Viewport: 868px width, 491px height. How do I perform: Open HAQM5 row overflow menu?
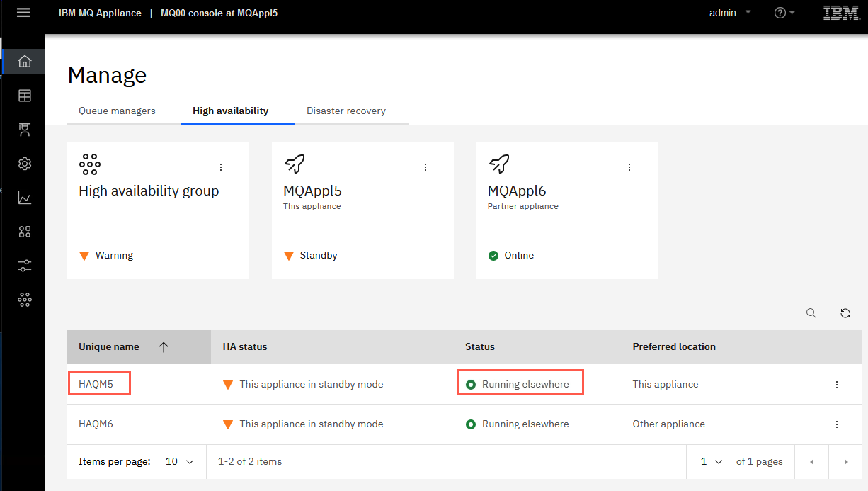[837, 385]
